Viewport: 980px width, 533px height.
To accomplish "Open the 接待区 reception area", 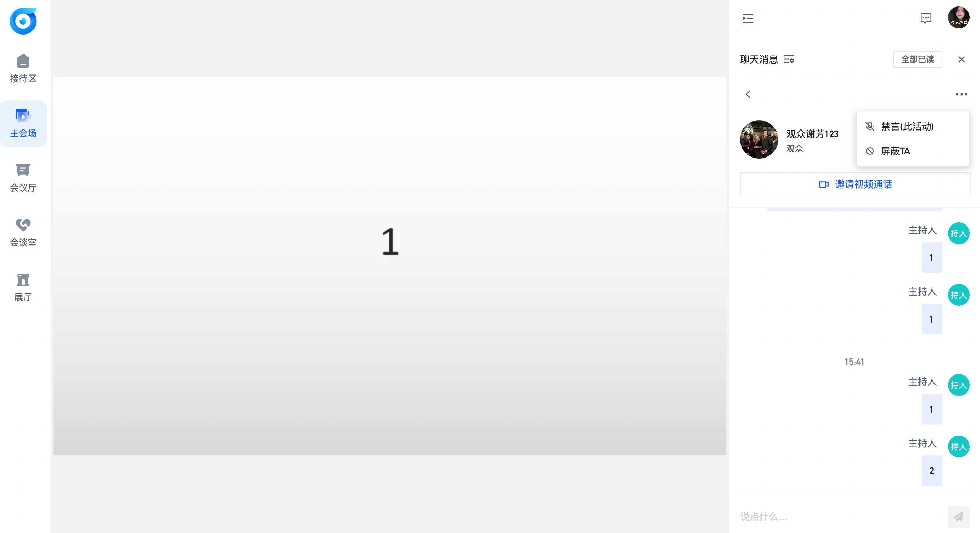I will pyautogui.click(x=23, y=68).
